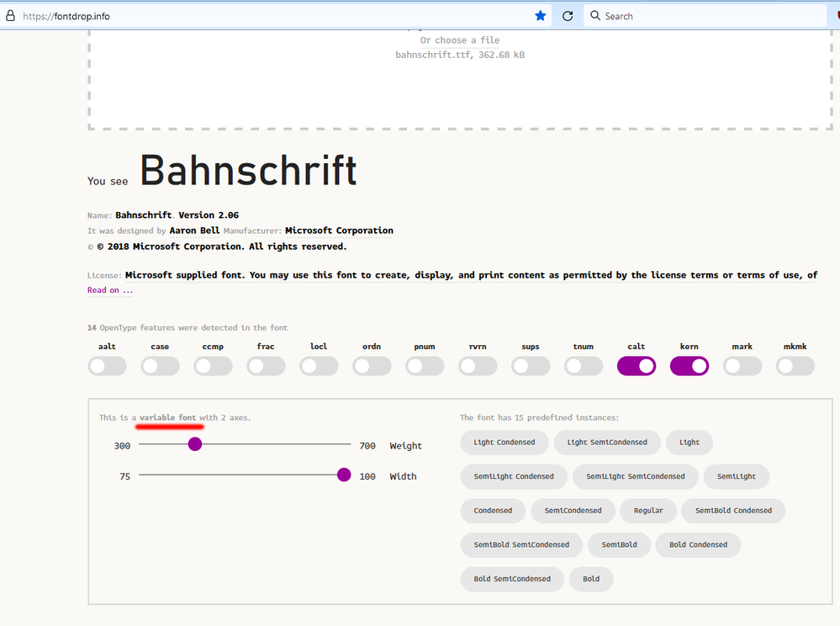The image size is (840, 626).
Task: Click the 'variable font' link text
Action: tap(167, 417)
